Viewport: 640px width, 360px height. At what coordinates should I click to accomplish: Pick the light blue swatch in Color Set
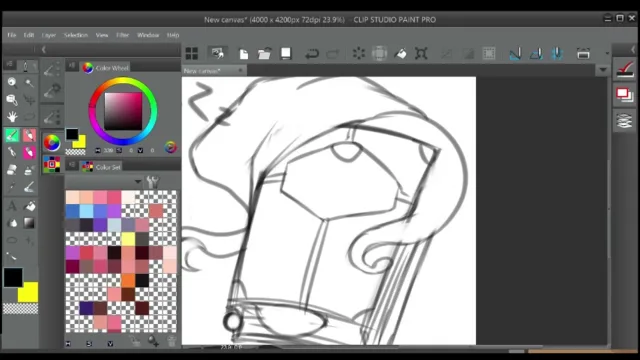coord(86,211)
